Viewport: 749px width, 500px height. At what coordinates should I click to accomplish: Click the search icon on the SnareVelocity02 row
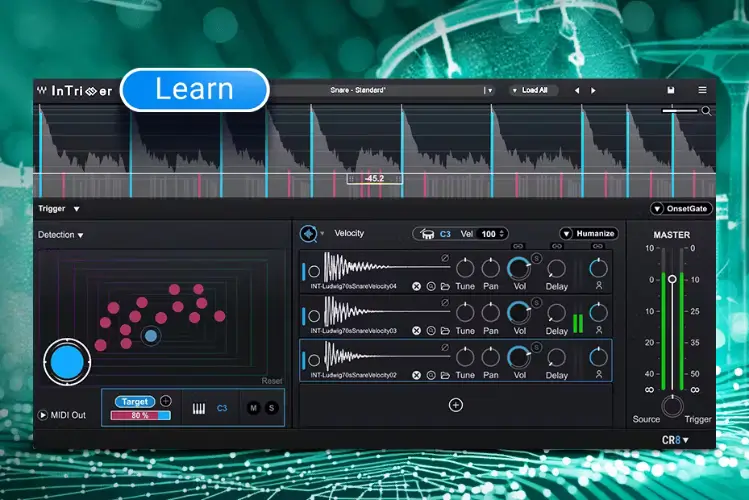pos(431,375)
